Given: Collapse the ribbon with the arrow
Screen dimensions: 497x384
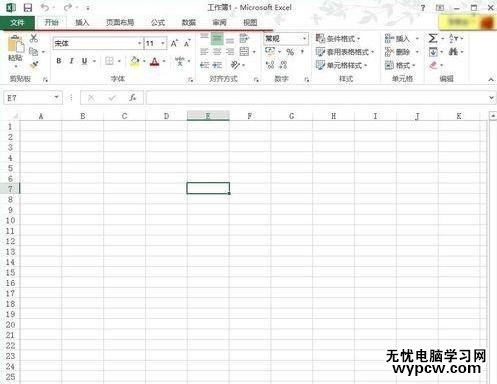Looking at the screenshot, I should 491,79.
